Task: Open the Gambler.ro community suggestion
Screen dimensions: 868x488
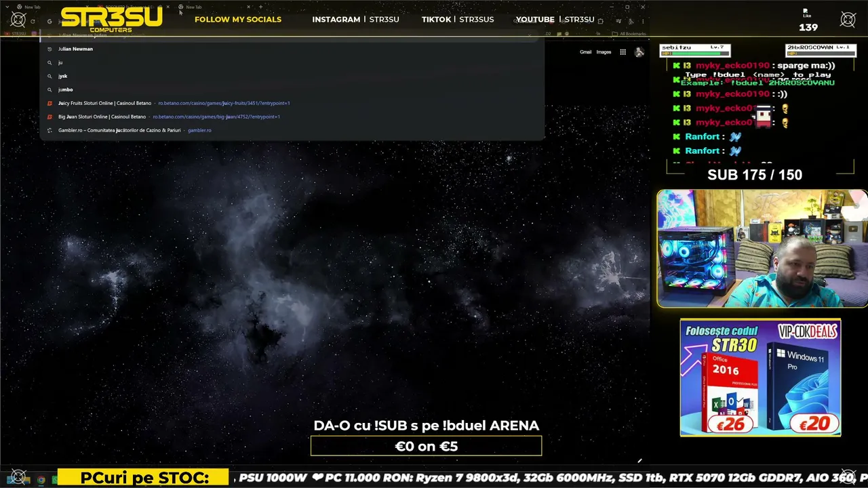Action: (292, 130)
